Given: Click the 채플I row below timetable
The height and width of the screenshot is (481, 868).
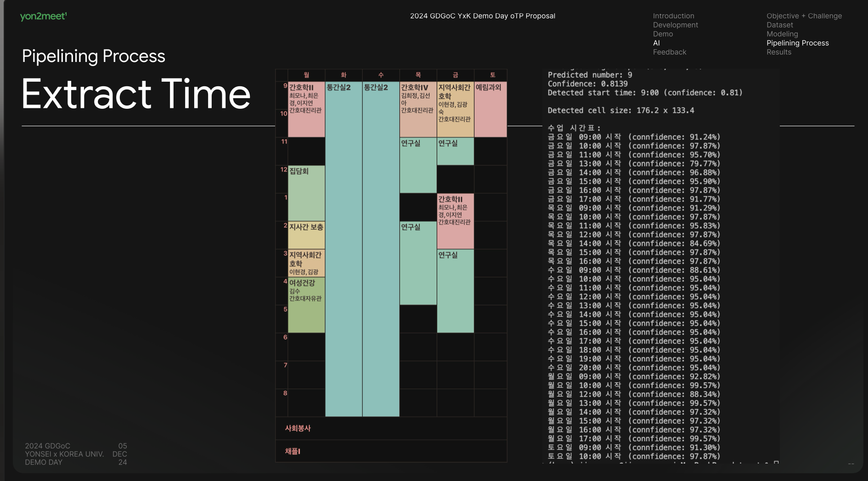Looking at the screenshot, I should pyautogui.click(x=391, y=451).
